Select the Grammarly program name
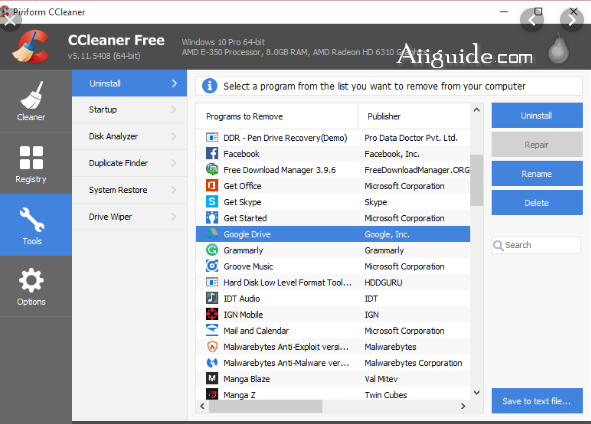The image size is (591, 424). 243,250
